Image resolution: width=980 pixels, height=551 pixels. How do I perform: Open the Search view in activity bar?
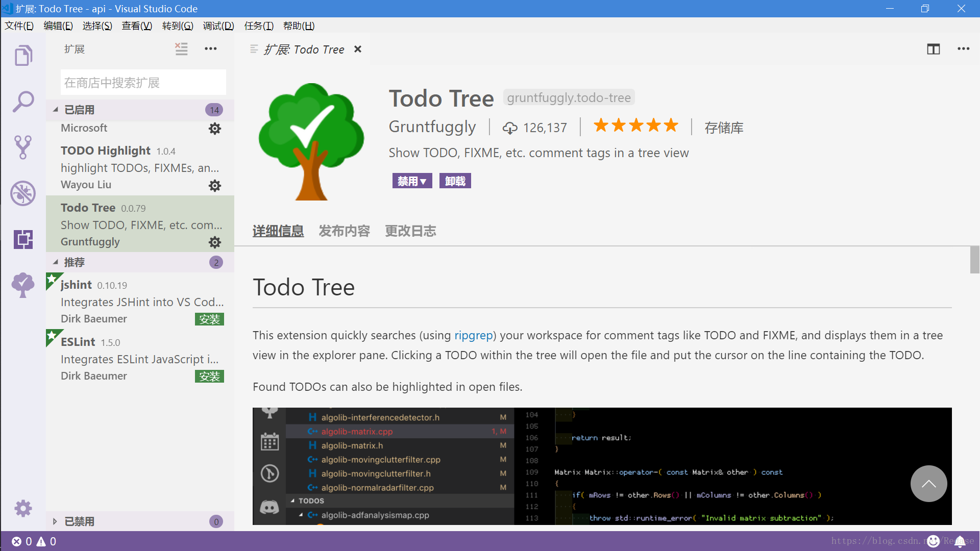click(x=23, y=102)
